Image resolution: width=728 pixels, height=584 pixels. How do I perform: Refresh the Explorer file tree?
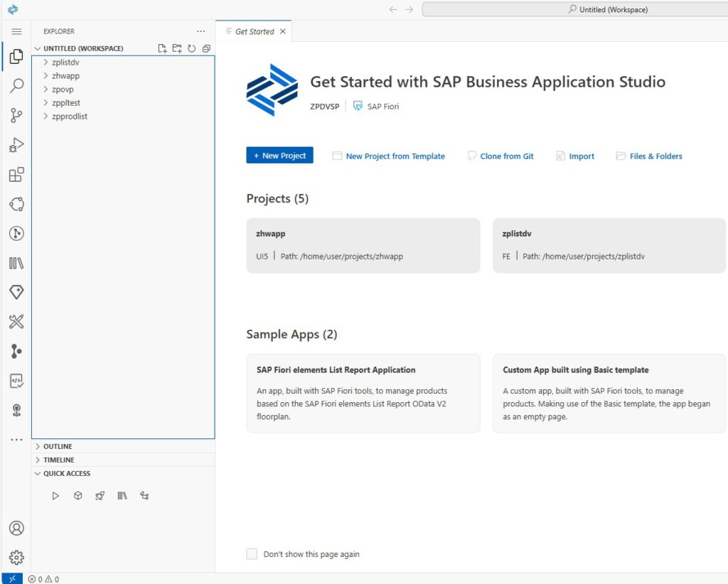pos(191,48)
